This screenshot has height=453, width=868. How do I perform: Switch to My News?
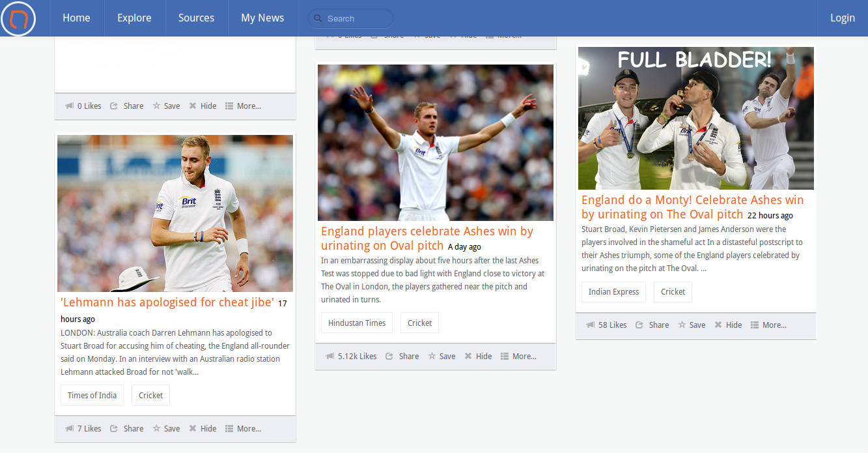pyautogui.click(x=262, y=18)
